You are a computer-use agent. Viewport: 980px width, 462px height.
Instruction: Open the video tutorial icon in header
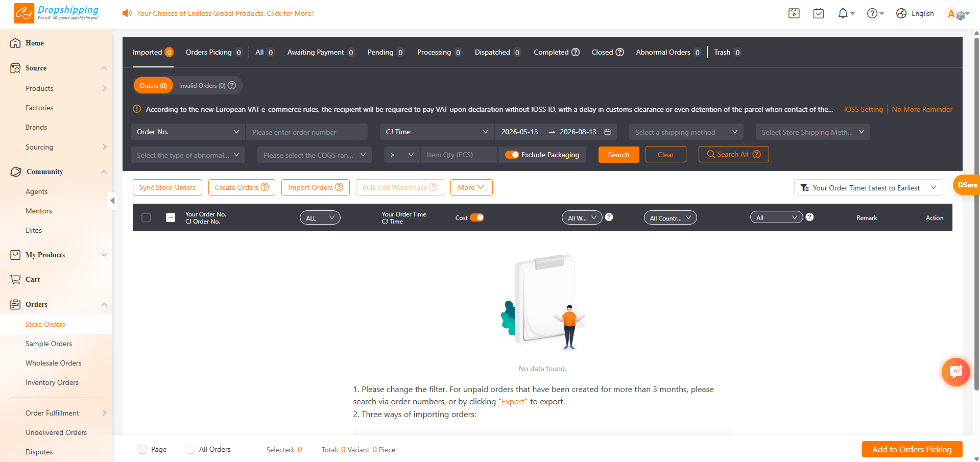click(794, 13)
